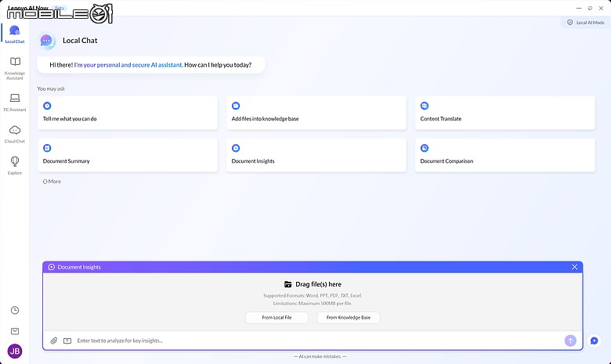Maximize the Lenovo AI Now window
This screenshot has width=611, height=364.
click(x=590, y=8)
